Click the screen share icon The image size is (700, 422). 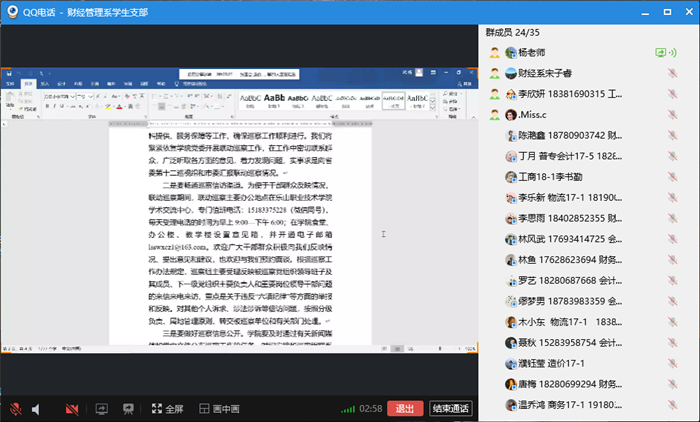coord(101,409)
